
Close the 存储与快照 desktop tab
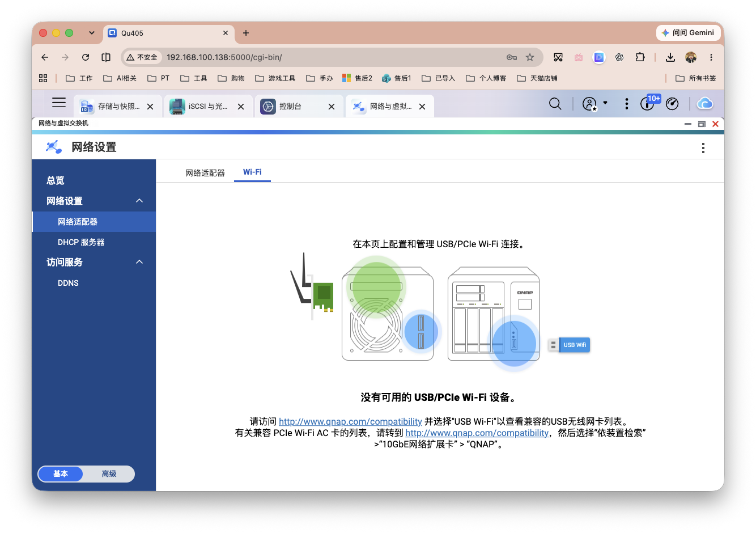pyautogui.click(x=150, y=107)
